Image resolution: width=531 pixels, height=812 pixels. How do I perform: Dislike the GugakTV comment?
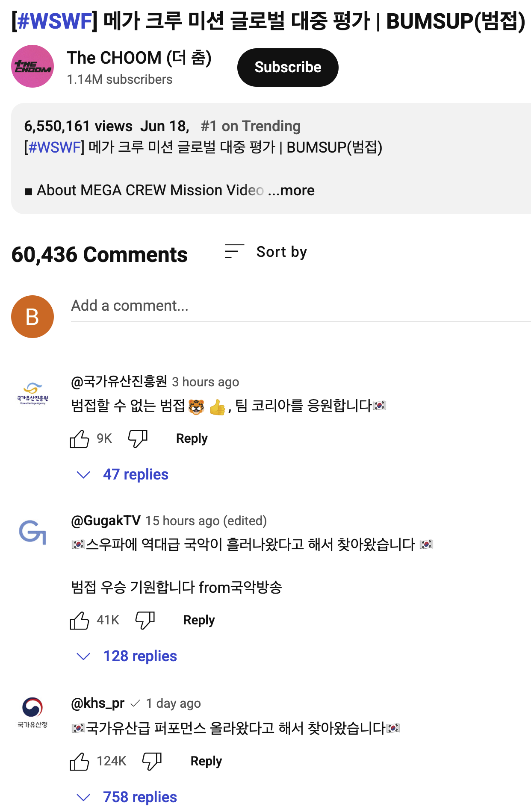[145, 620]
